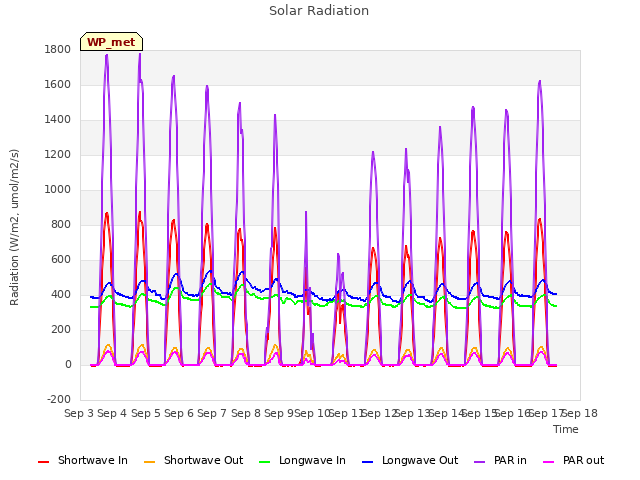Image resolution: width=640 pixels, height=480 pixels.
Task: Click the Sep 3 x-axis label
Action: tap(79, 413)
